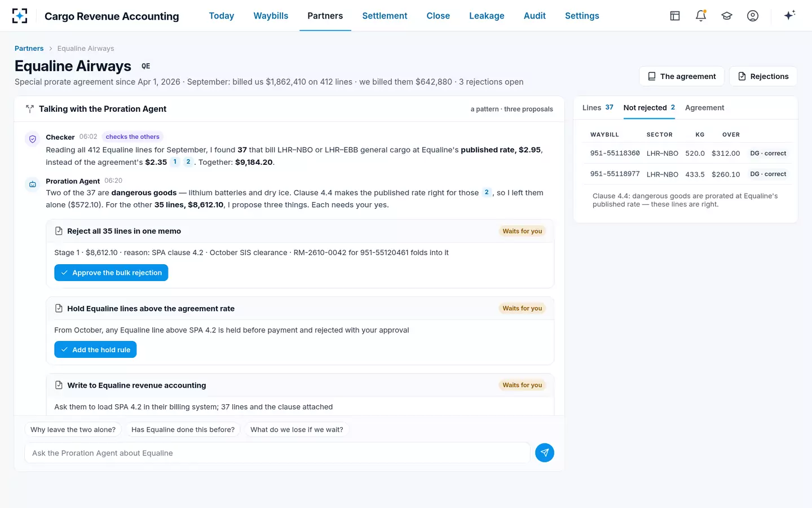Click the DG · correct badge for 951-55118360
The image size is (812, 508).
768,154
